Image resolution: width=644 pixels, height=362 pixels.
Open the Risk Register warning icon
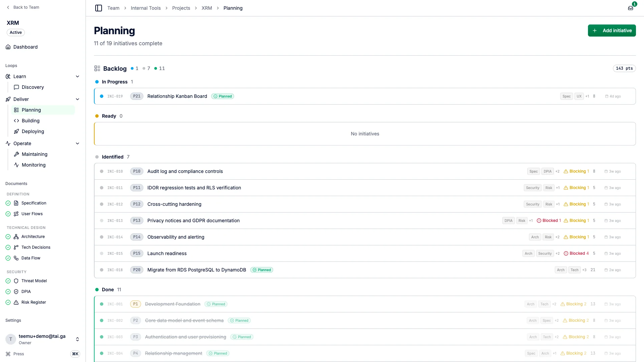[x=16, y=302]
